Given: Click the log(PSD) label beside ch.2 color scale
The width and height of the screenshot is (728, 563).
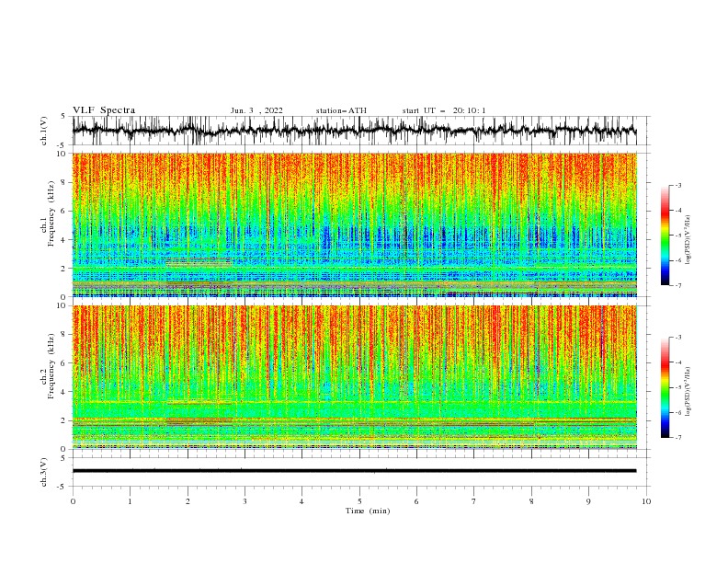Looking at the screenshot, I should [x=688, y=392].
